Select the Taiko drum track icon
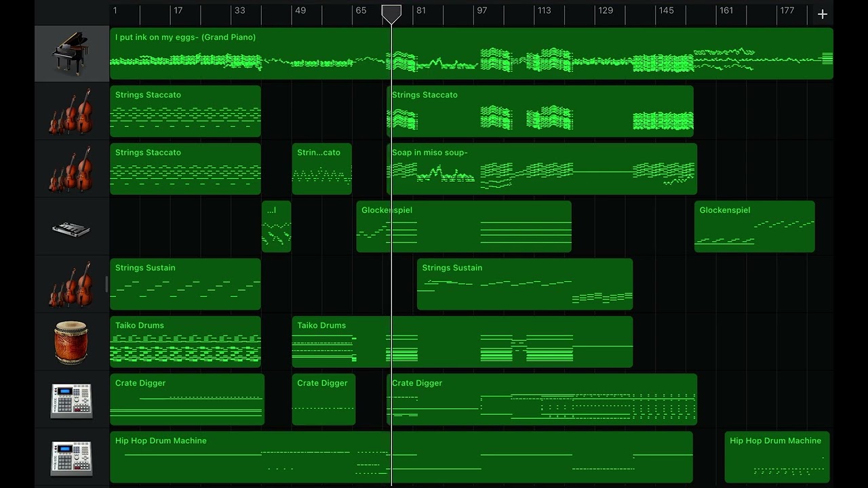The width and height of the screenshot is (868, 488). (x=71, y=342)
